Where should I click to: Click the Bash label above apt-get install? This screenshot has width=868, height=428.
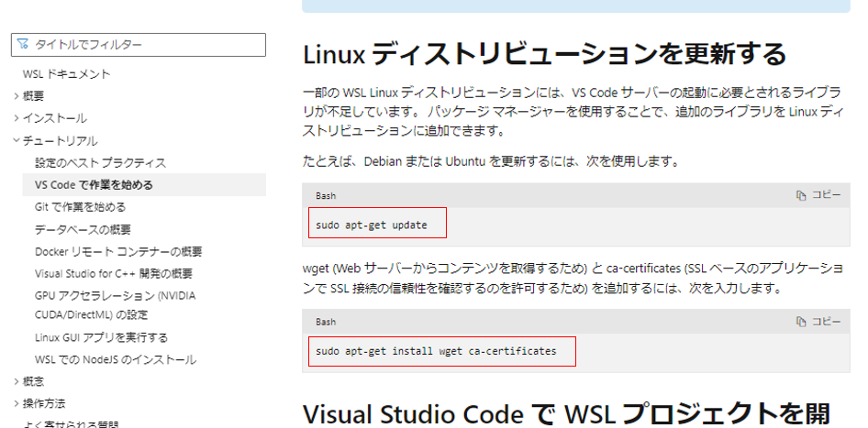click(326, 322)
